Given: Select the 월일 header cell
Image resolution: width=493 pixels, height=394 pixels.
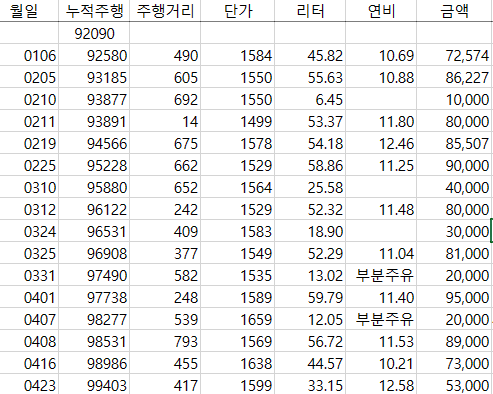Looking at the screenshot, I should pyautogui.click(x=29, y=11).
